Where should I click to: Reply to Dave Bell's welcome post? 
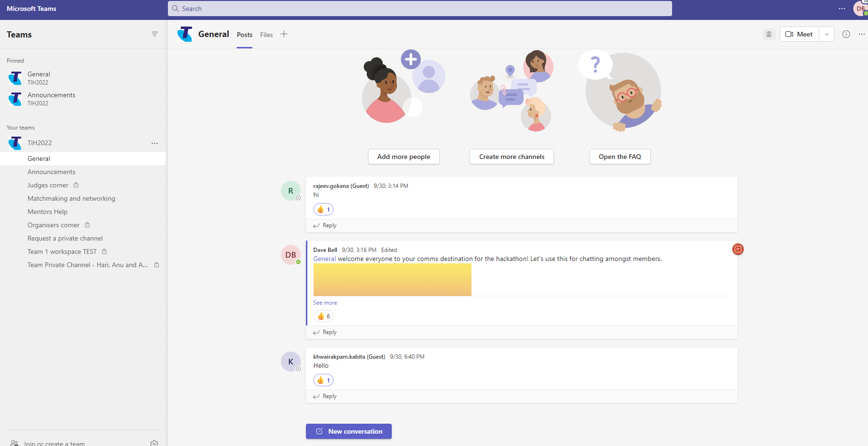click(x=325, y=332)
